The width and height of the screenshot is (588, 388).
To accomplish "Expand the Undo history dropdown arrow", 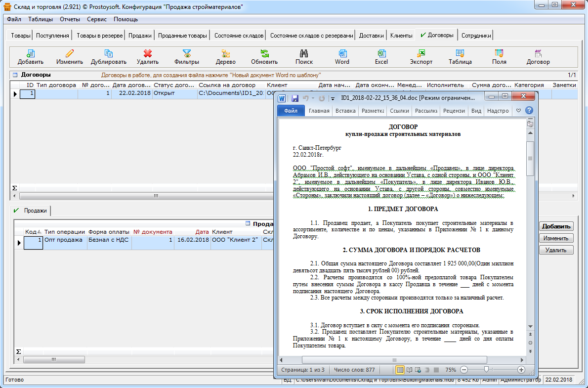I will (x=313, y=98).
